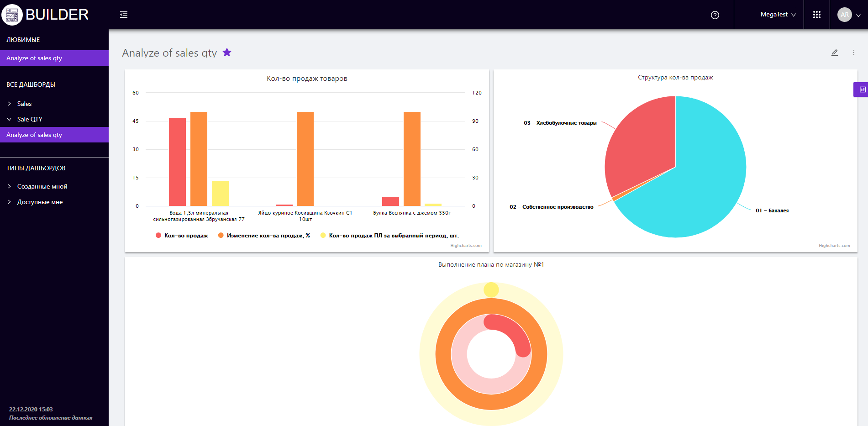Collapse the sidebar with the menu icon
Image resolution: width=868 pixels, height=426 pixels.
124,15
